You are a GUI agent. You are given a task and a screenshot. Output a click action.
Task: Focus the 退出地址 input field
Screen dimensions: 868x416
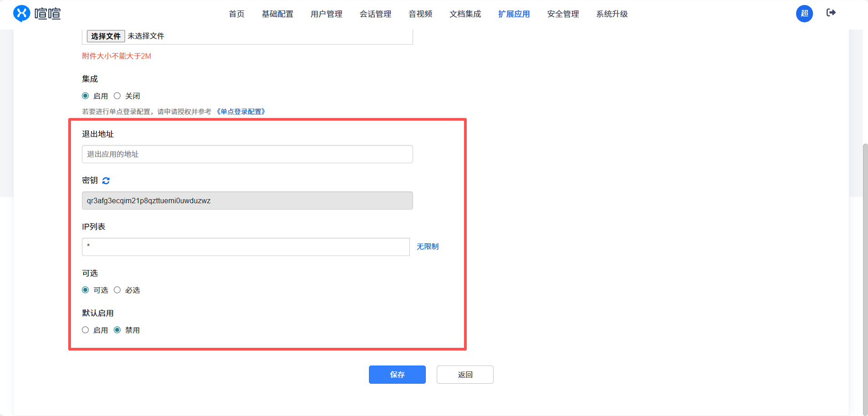coord(247,154)
